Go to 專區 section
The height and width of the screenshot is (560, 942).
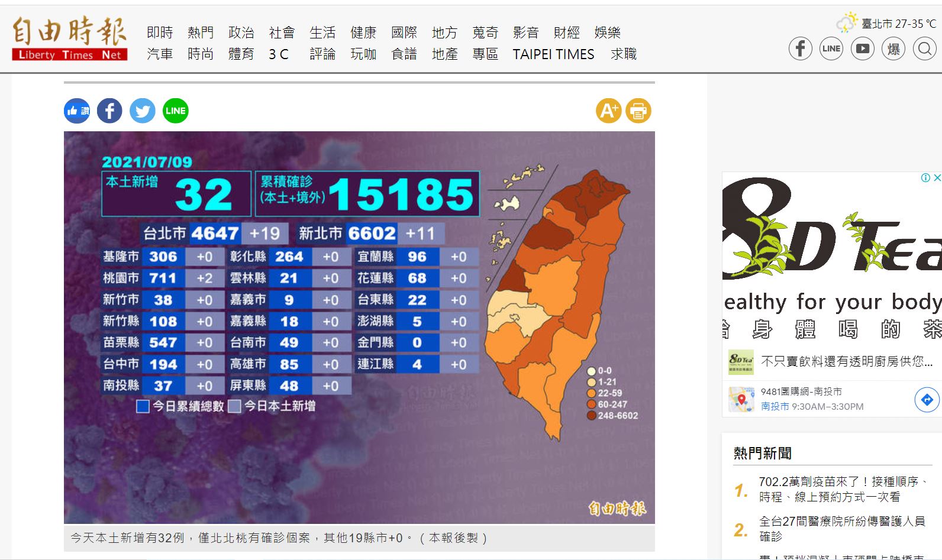pyautogui.click(x=485, y=54)
